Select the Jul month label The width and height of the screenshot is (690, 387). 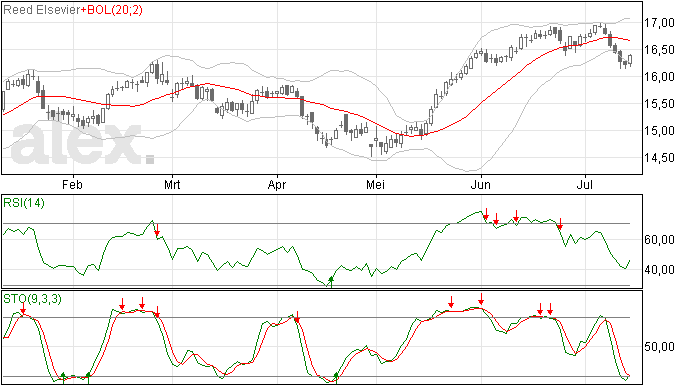[x=585, y=184]
